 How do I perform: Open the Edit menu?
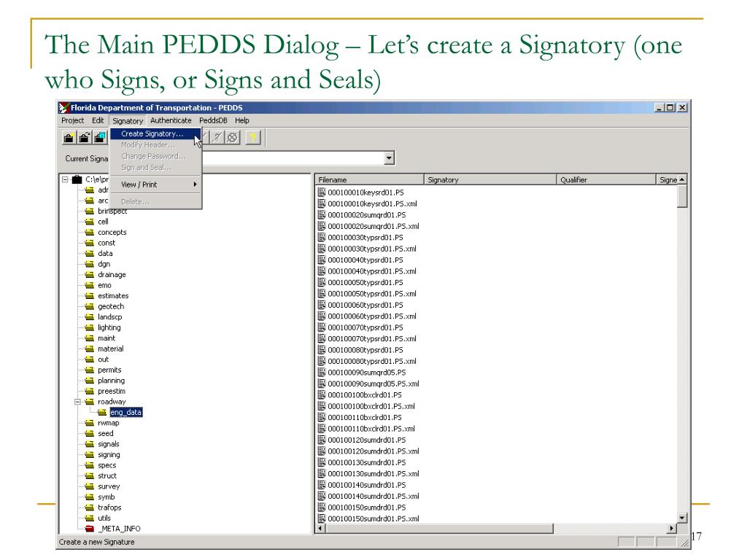(x=98, y=120)
